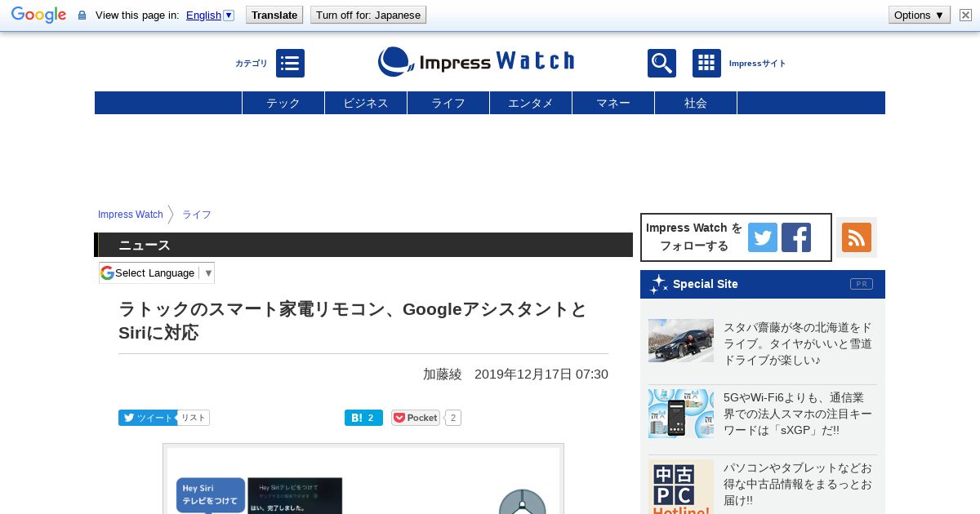Click ライフ breadcrumb link
Image resolution: width=980 pixels, height=514 pixels.
197,215
